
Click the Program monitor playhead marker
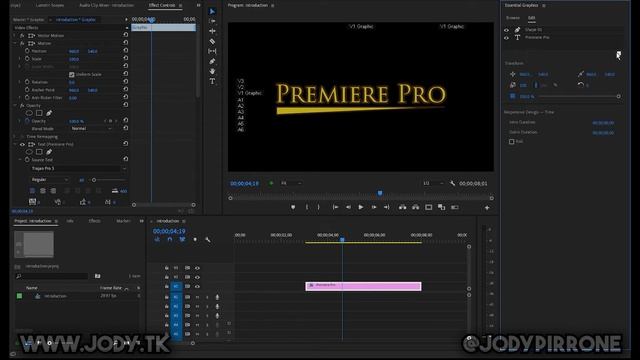380,193
